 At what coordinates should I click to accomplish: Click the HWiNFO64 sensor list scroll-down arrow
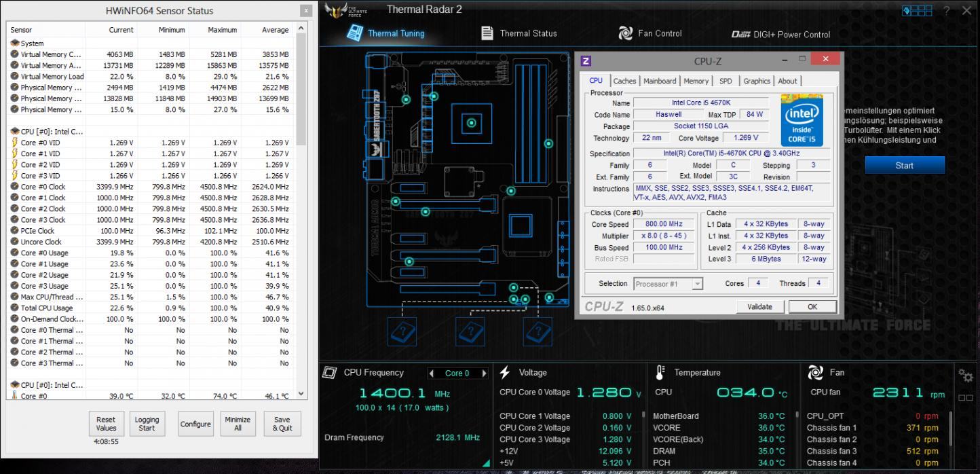pos(302,393)
